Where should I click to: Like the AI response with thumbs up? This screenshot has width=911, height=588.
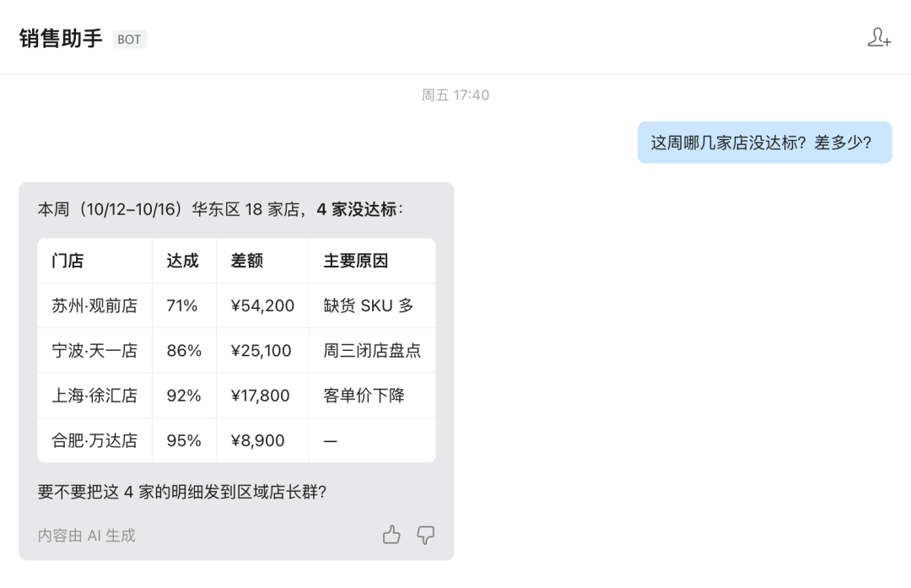(391, 535)
